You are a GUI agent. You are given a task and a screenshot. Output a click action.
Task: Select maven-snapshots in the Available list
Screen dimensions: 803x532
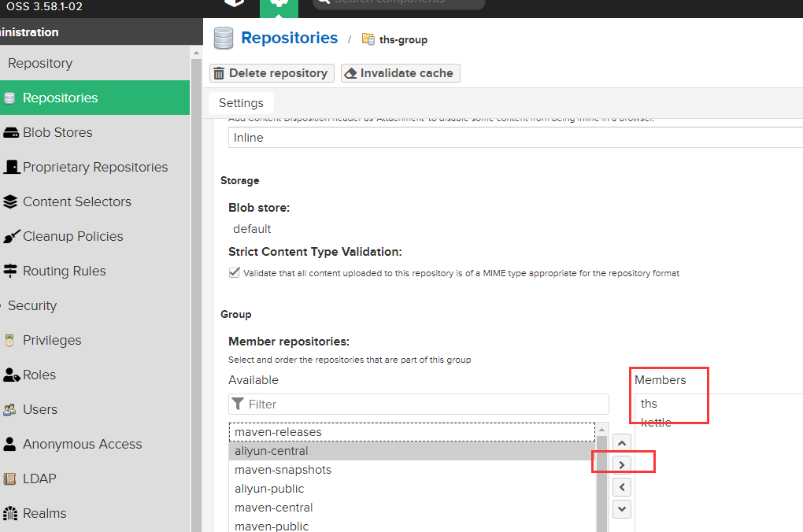coord(283,470)
